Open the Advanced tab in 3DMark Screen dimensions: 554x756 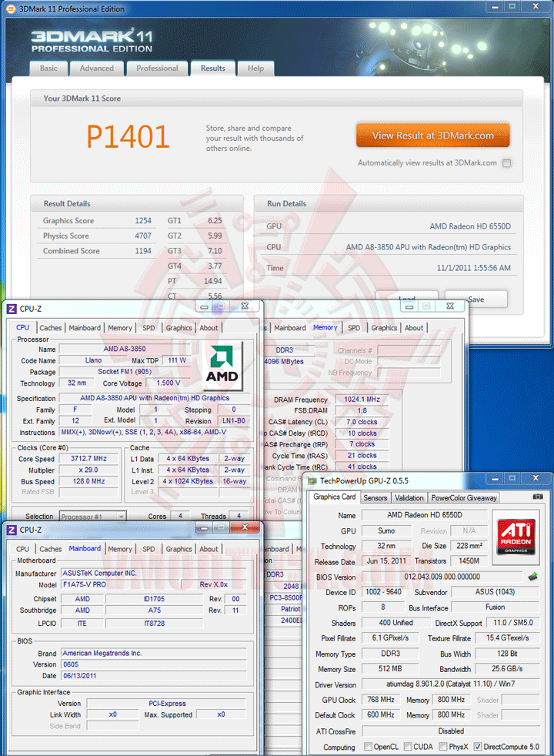97,69
